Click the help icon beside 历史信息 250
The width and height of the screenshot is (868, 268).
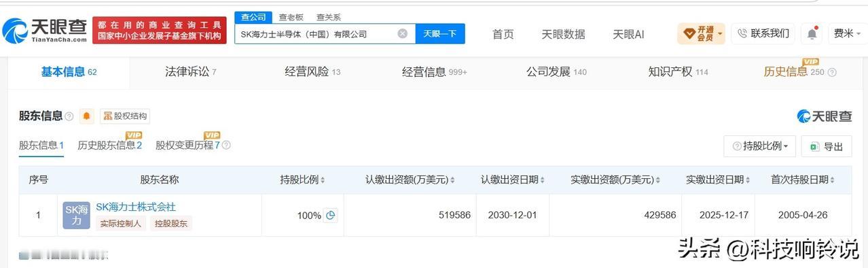[x=832, y=72]
